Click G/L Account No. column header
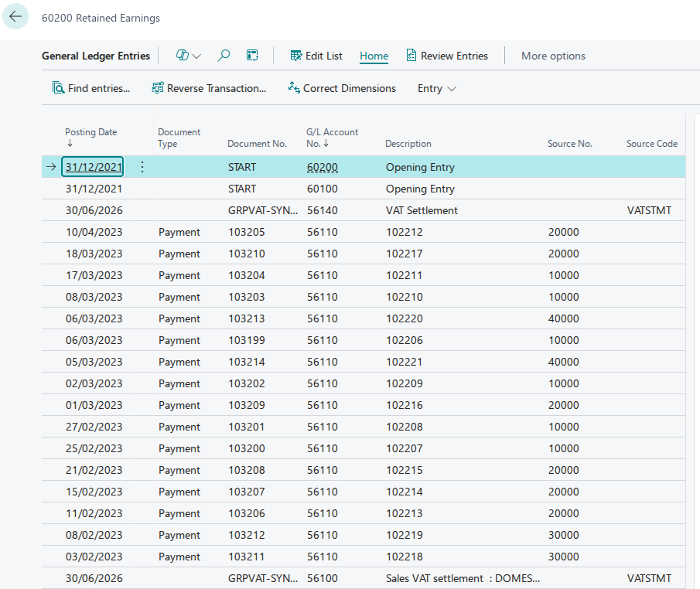 [332, 138]
